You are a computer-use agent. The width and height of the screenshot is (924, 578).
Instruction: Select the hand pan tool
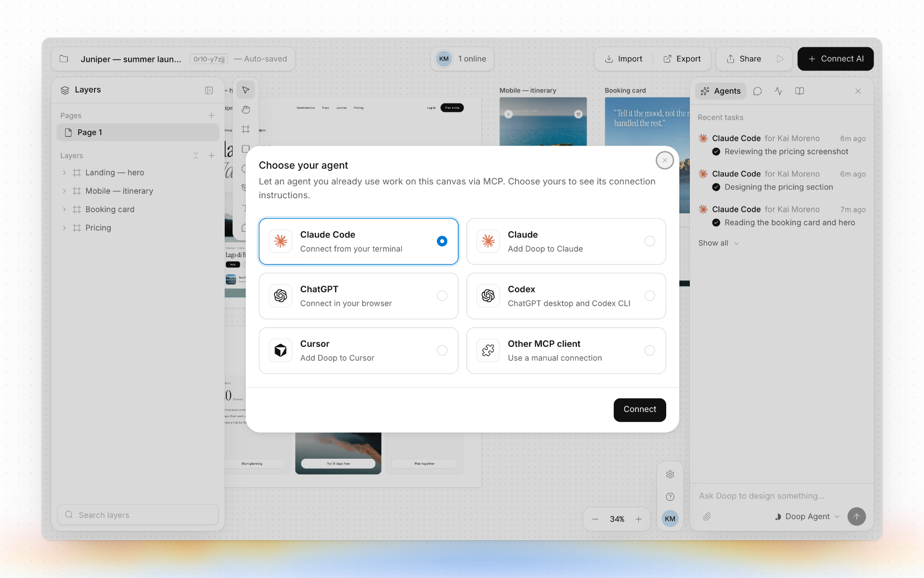245,109
